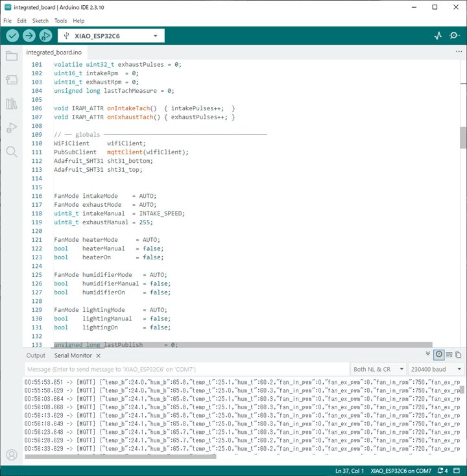The height and width of the screenshot is (476, 467).
Task: Click INTAKE_SPEED on line 118
Action: tap(160, 213)
